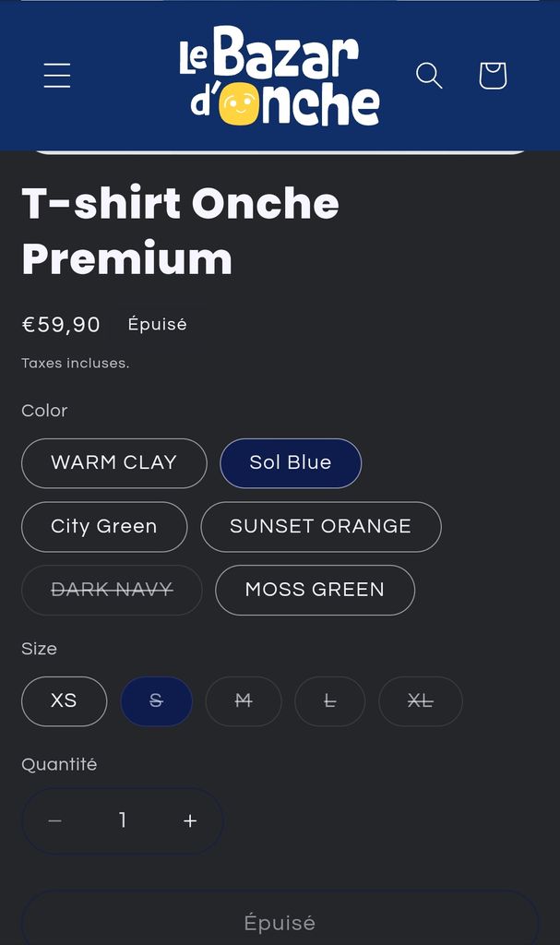Open the hamburger navigation menu
This screenshot has width=560, height=945.
[x=57, y=76]
